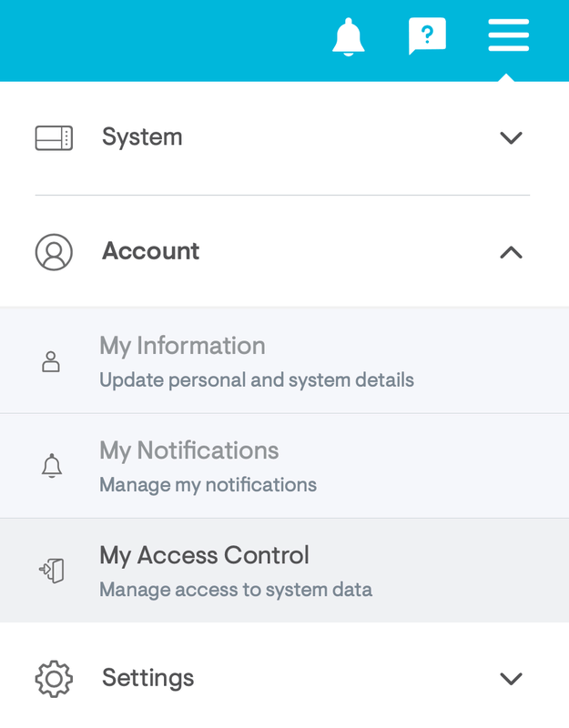Close the hamburger menu icon
This screenshot has height=728, width=569.
click(508, 36)
